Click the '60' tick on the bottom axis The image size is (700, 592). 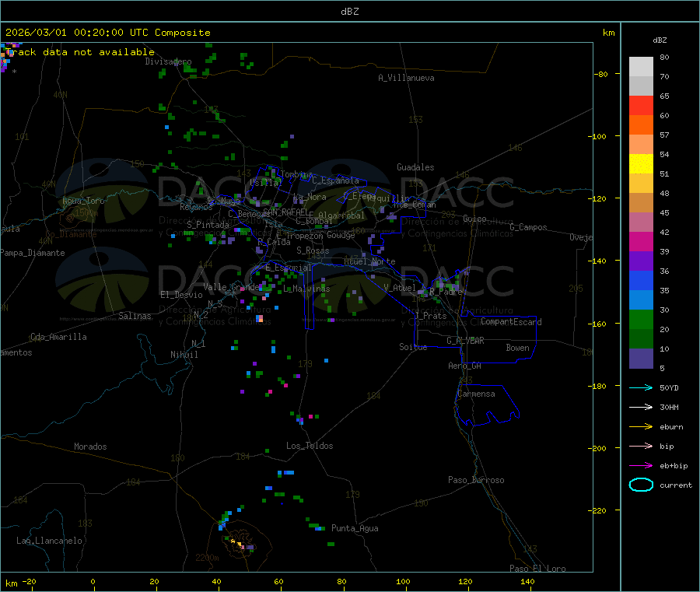(278, 581)
